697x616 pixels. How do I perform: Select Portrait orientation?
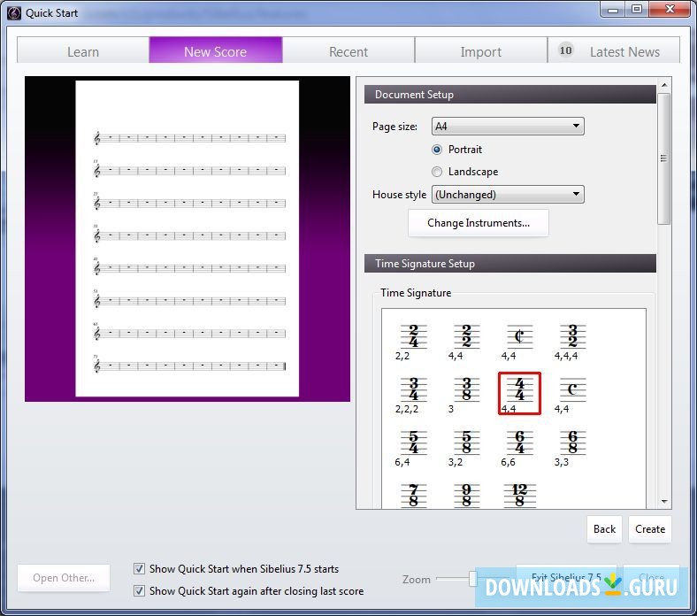[x=437, y=150]
